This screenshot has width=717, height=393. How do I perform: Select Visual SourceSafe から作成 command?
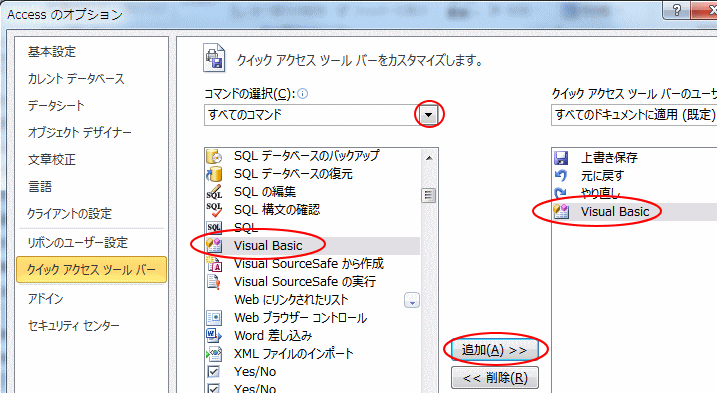point(312,264)
